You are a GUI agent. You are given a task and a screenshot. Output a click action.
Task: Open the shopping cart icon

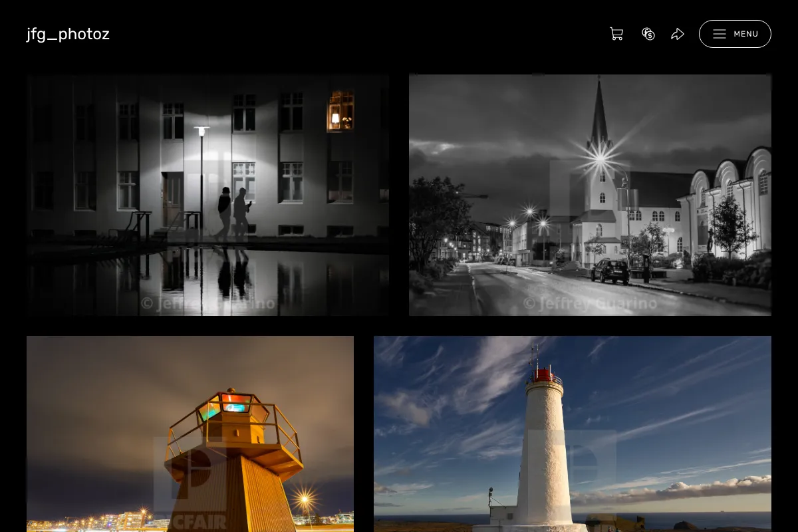(616, 34)
